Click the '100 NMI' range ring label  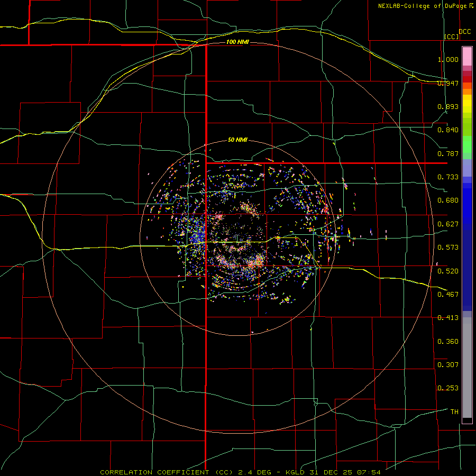(x=237, y=42)
